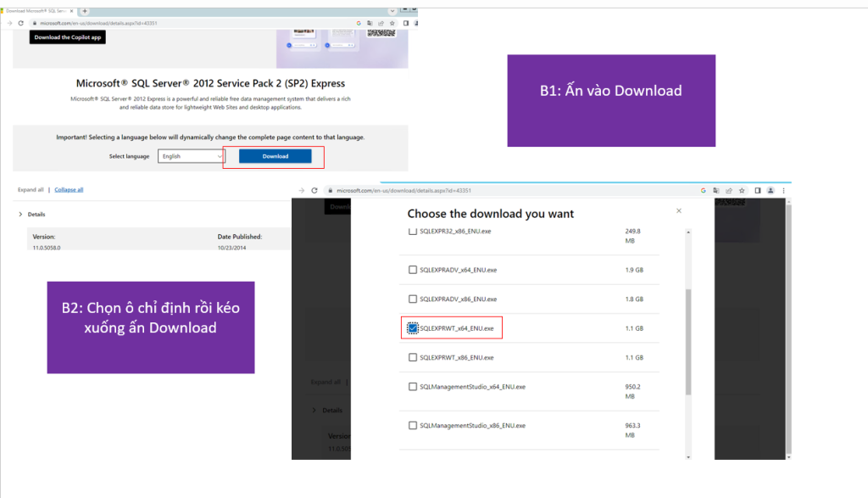This screenshot has width=868, height=498.
Task: Open a new tab with the plus button
Action: coord(85,11)
